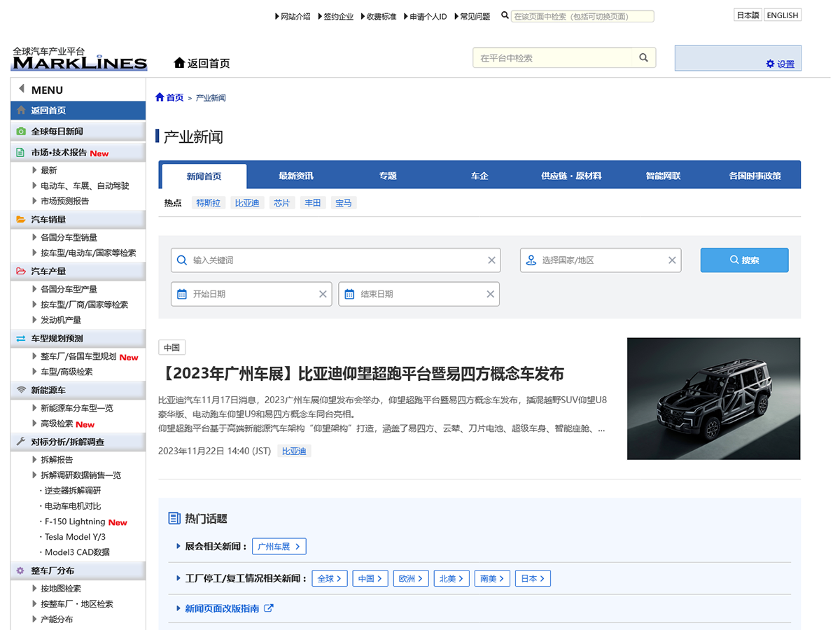Click the platform search magnifier button

point(643,58)
